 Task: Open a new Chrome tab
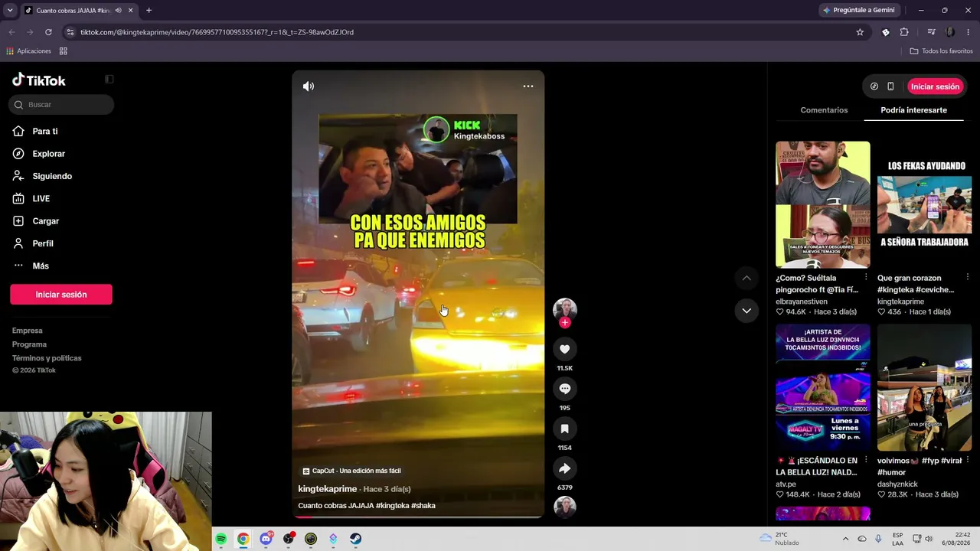point(149,10)
